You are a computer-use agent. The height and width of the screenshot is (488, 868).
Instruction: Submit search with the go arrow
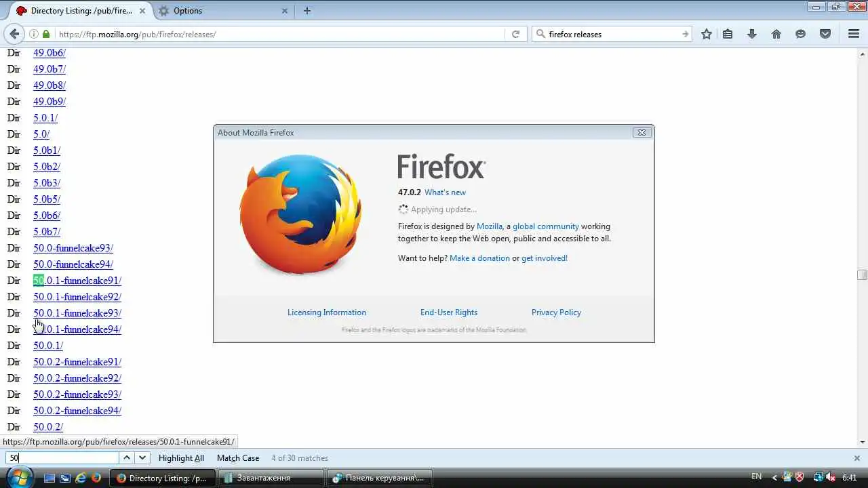[685, 34]
